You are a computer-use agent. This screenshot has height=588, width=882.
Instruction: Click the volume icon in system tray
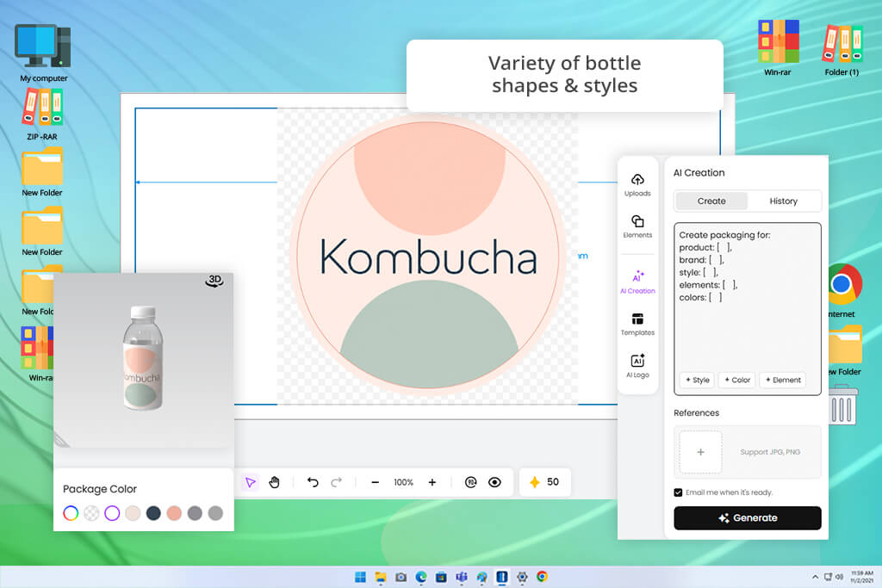839,577
